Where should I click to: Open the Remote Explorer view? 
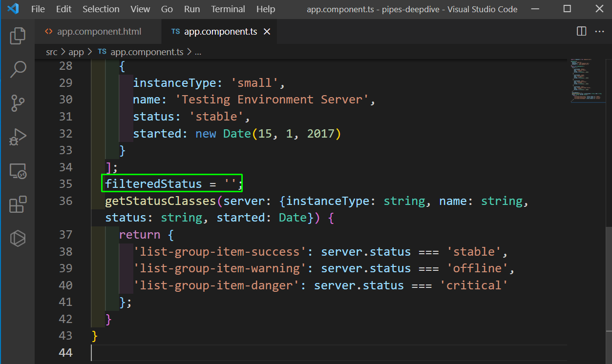coord(18,171)
